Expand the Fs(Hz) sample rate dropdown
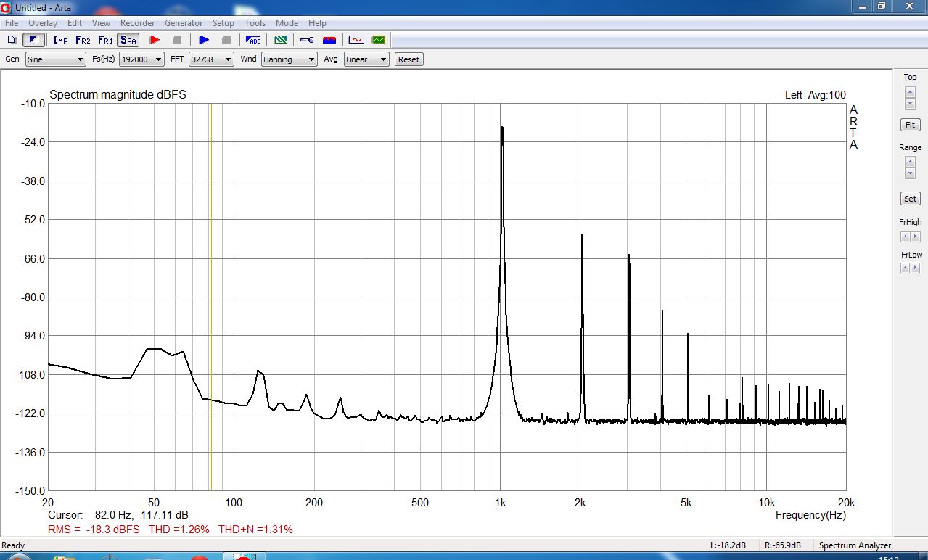 [141, 59]
